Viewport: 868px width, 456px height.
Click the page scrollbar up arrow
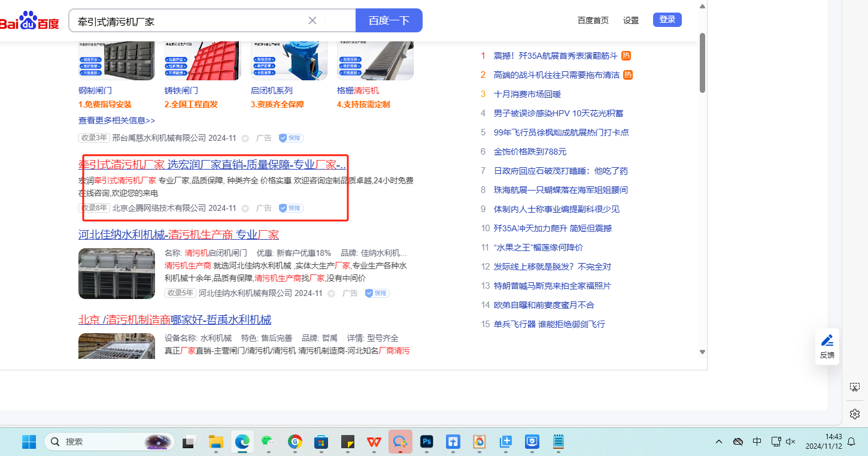(702, 5)
